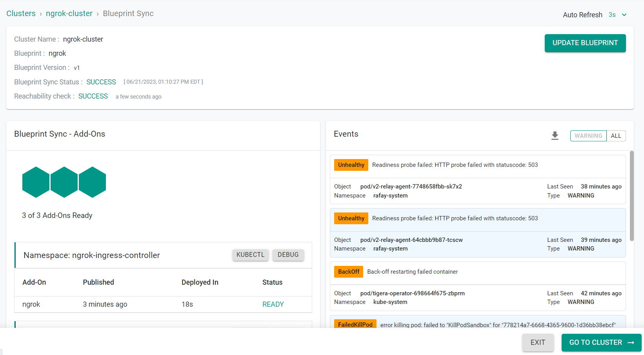The width and height of the screenshot is (644, 355).
Task: Click GO TO CLUSTER button
Action: (x=601, y=342)
